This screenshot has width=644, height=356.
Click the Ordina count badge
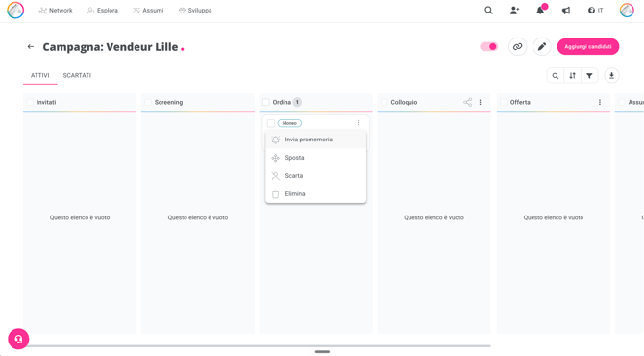[297, 102]
